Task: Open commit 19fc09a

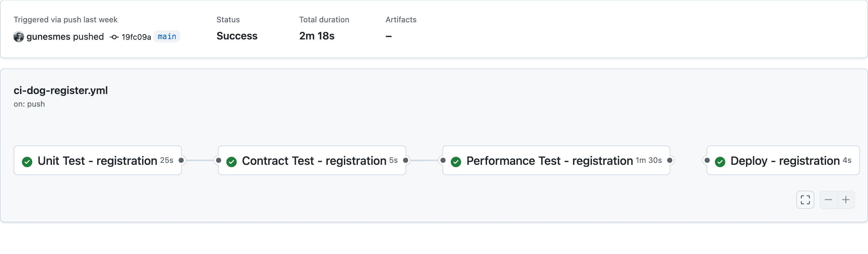Action: click(136, 37)
